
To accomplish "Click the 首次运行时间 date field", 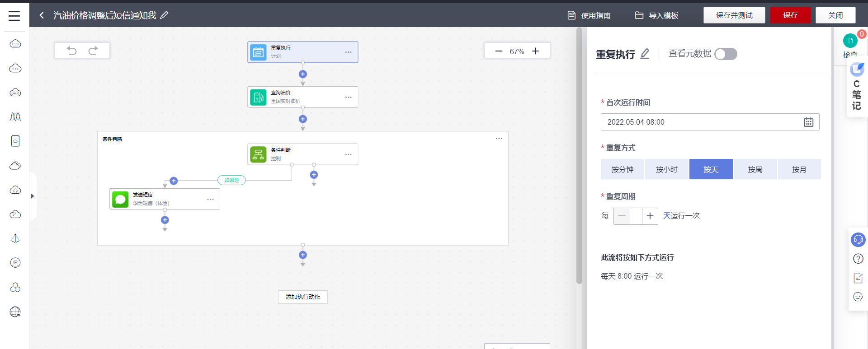I will point(710,122).
